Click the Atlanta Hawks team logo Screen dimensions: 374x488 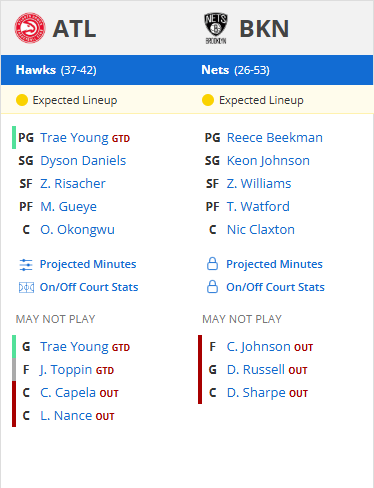(30, 28)
